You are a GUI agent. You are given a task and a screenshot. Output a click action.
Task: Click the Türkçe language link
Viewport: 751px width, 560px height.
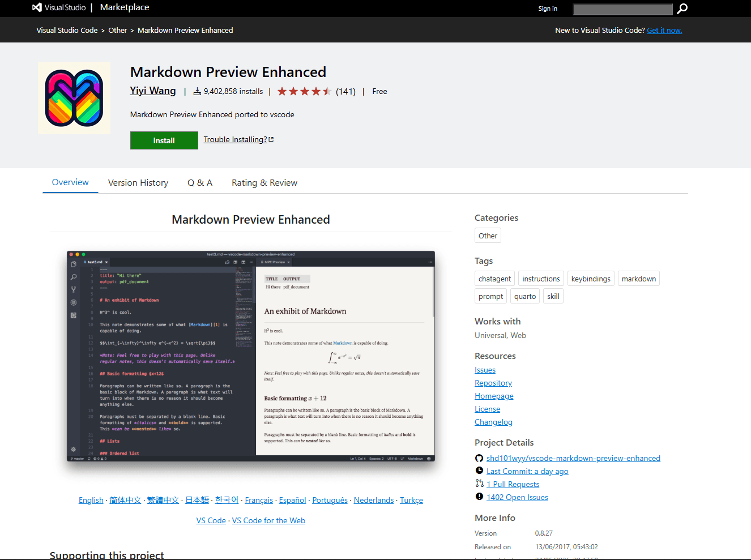coord(412,500)
